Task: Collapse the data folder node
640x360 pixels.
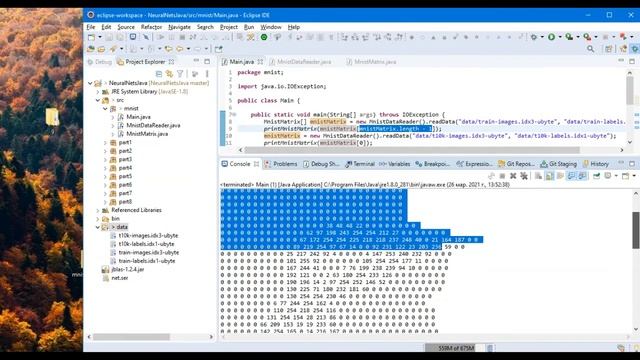Action: [98, 227]
